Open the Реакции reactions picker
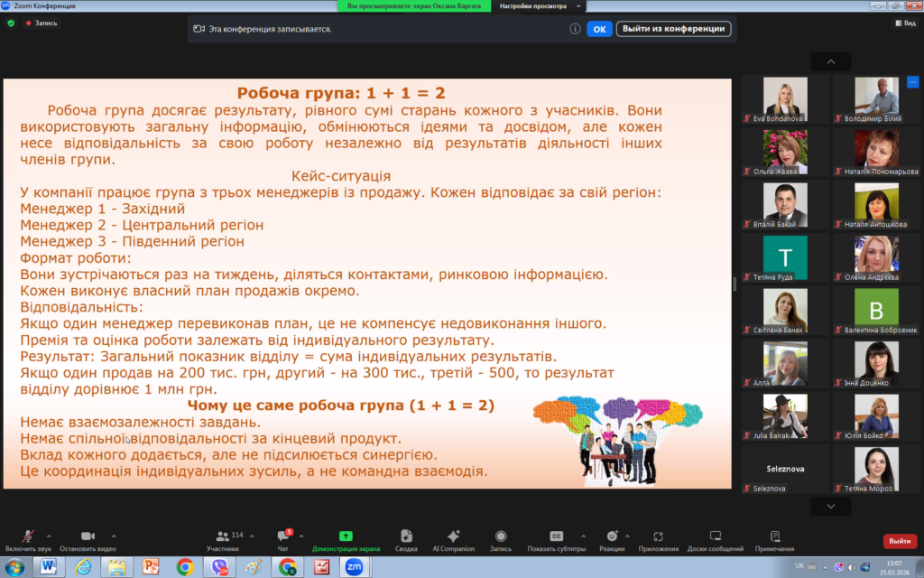Viewport: 924px width, 578px height. [612, 536]
